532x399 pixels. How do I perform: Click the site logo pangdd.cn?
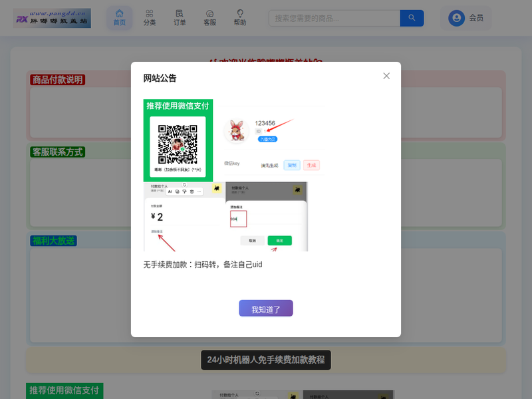pyautogui.click(x=52, y=18)
